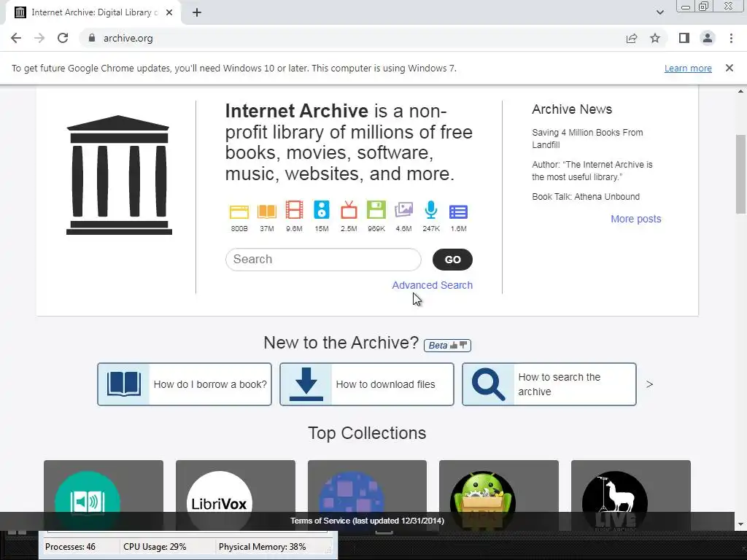Learn more about Chrome updates
The height and width of the screenshot is (560, 747).
tap(688, 68)
